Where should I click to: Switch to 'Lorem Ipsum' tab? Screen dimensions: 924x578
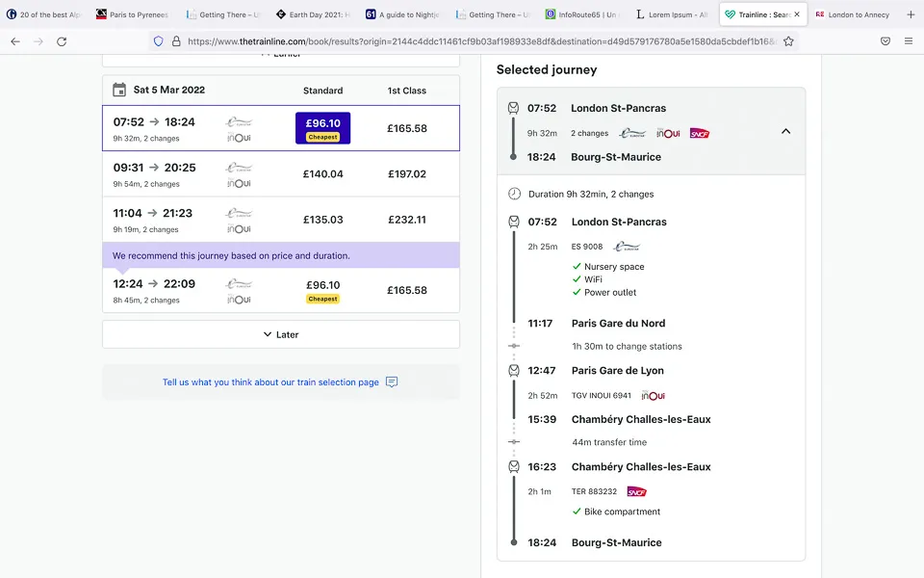pyautogui.click(x=673, y=14)
